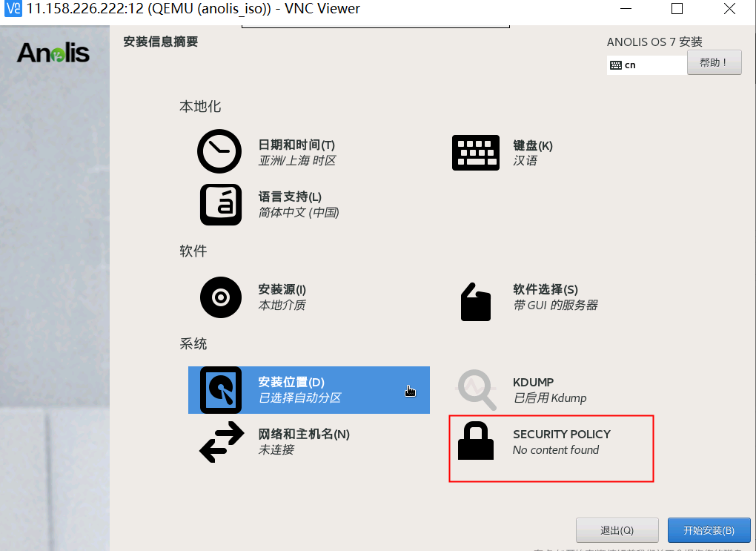This screenshot has height=551, width=756.
Task: Select the Installation Source disc icon
Action: pyautogui.click(x=221, y=297)
